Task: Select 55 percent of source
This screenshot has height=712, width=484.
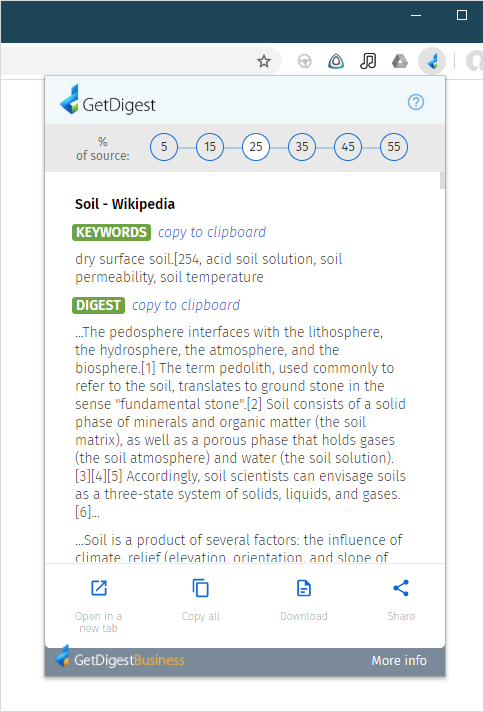Action: click(394, 147)
